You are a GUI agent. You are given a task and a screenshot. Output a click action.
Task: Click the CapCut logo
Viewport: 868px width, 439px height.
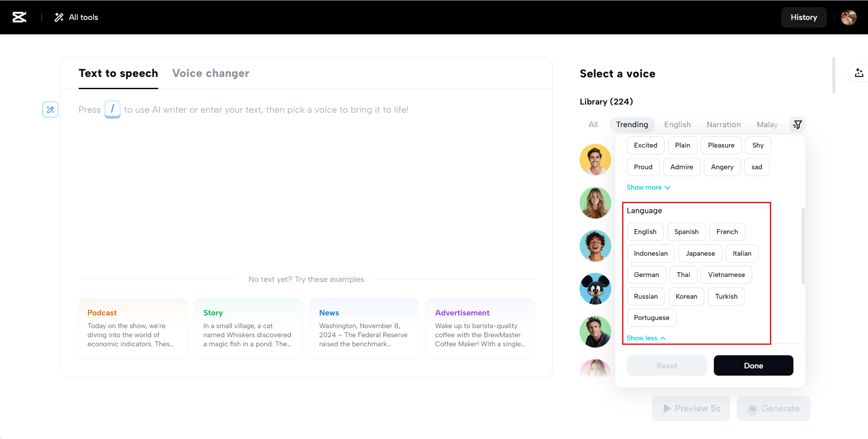tap(19, 17)
